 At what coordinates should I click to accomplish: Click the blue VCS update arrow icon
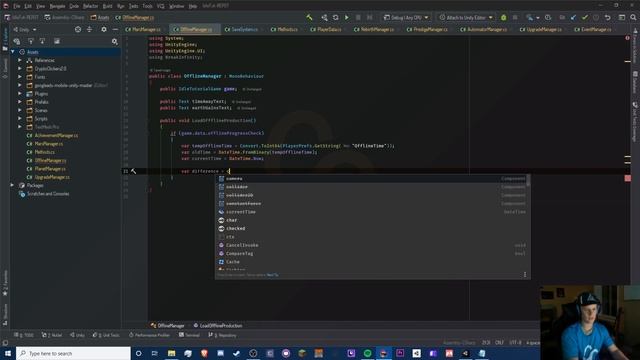pyautogui.click(x=573, y=18)
